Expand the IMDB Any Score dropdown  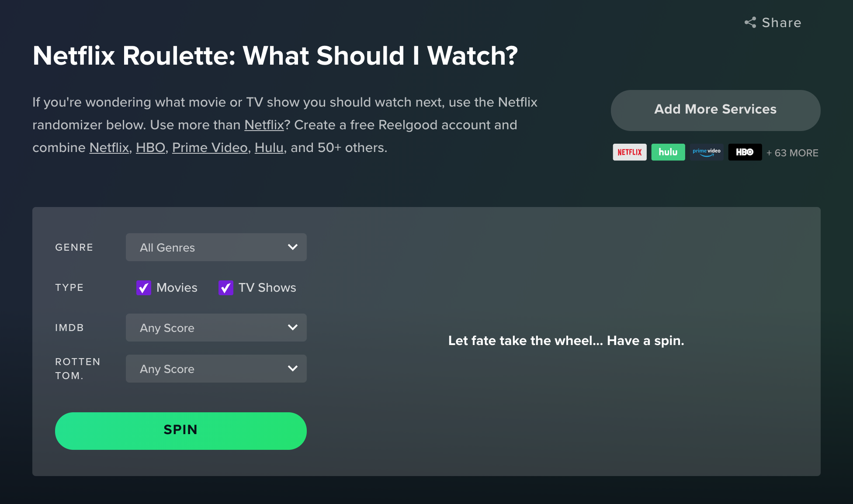[x=216, y=328]
